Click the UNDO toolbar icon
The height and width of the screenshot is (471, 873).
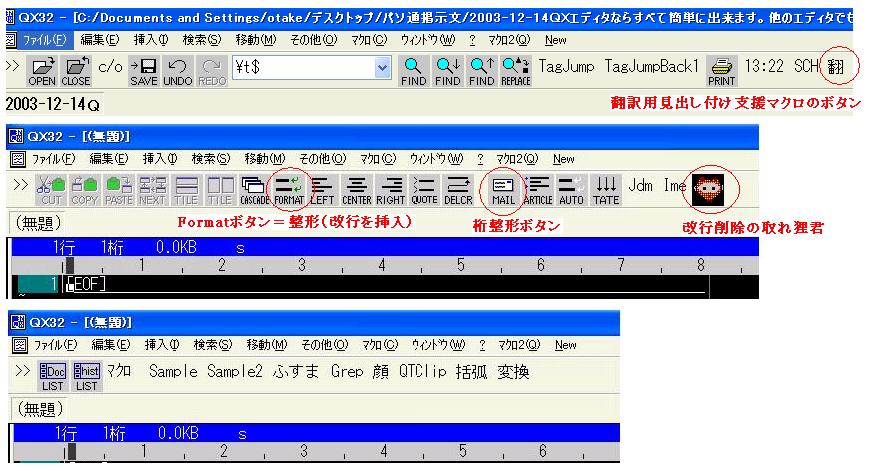[178, 71]
